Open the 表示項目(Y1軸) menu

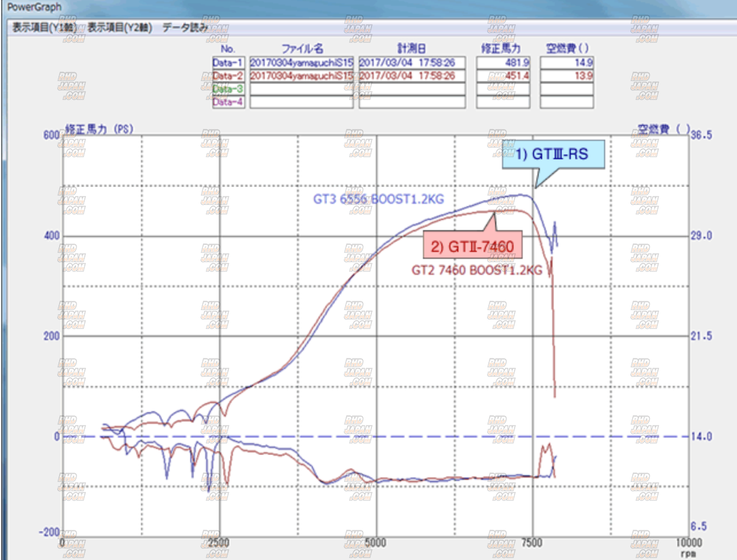coord(44,27)
